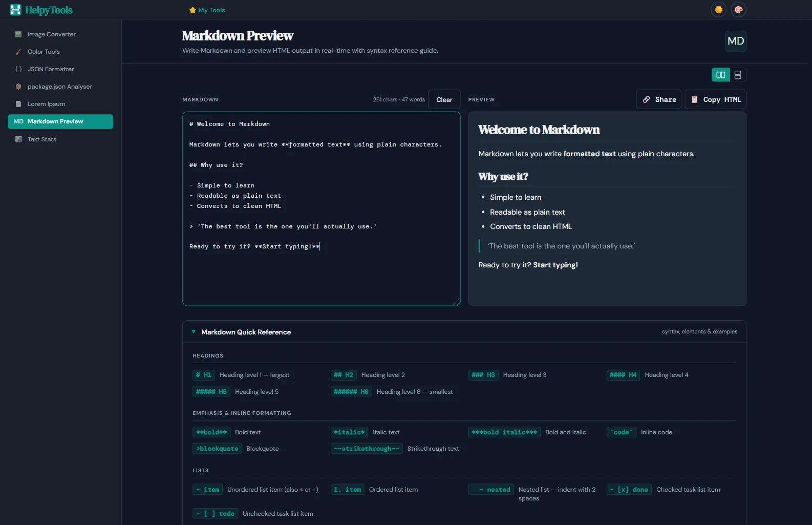Image resolution: width=812 pixels, height=525 pixels.
Task: Click the '###### H6' syntax chip
Action: [351, 392]
